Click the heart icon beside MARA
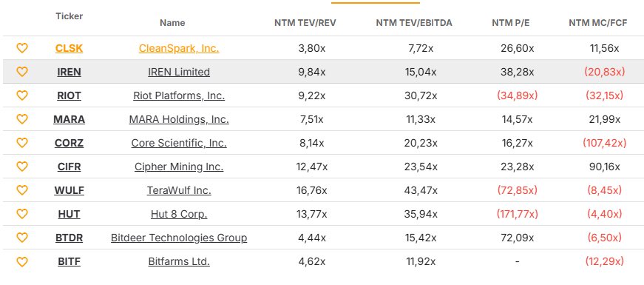 point(21,119)
